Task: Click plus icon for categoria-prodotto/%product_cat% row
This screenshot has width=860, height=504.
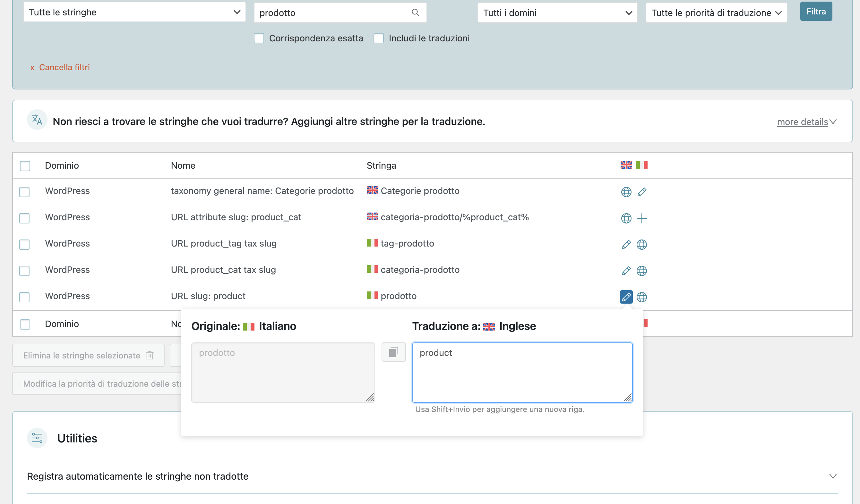Action: pos(641,218)
